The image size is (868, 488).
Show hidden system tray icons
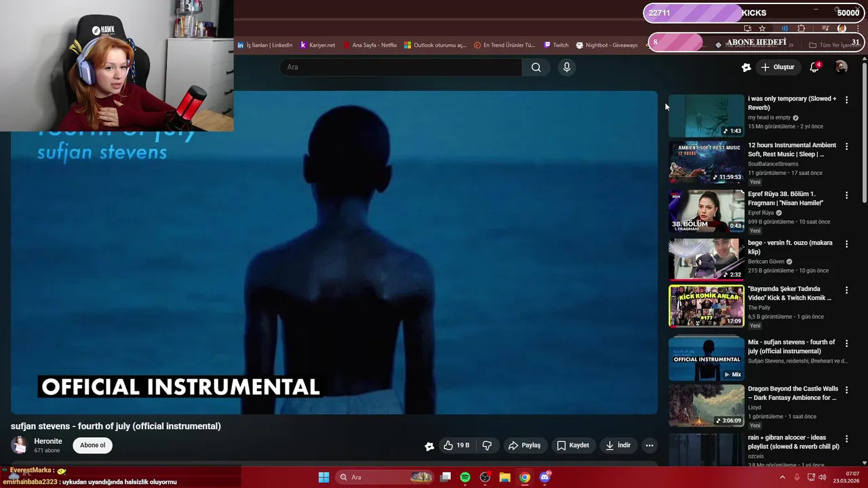782,477
